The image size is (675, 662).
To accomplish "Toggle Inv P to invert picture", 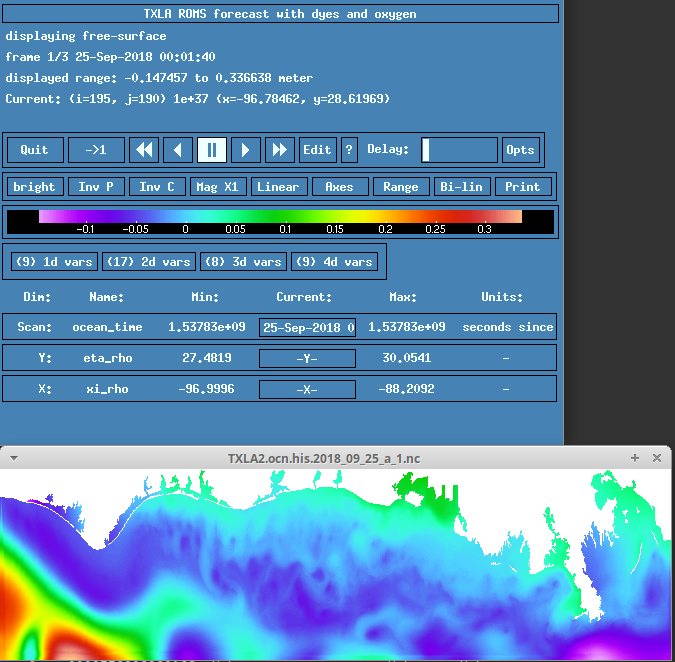I will pyautogui.click(x=96, y=187).
